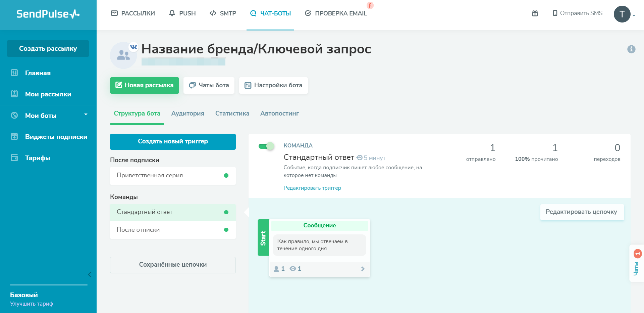Click the PUSH bell icon

click(x=172, y=13)
